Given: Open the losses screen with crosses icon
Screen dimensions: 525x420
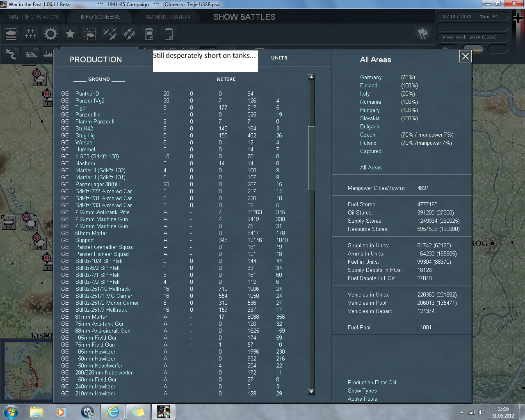Looking at the screenshot, I should point(31,34).
